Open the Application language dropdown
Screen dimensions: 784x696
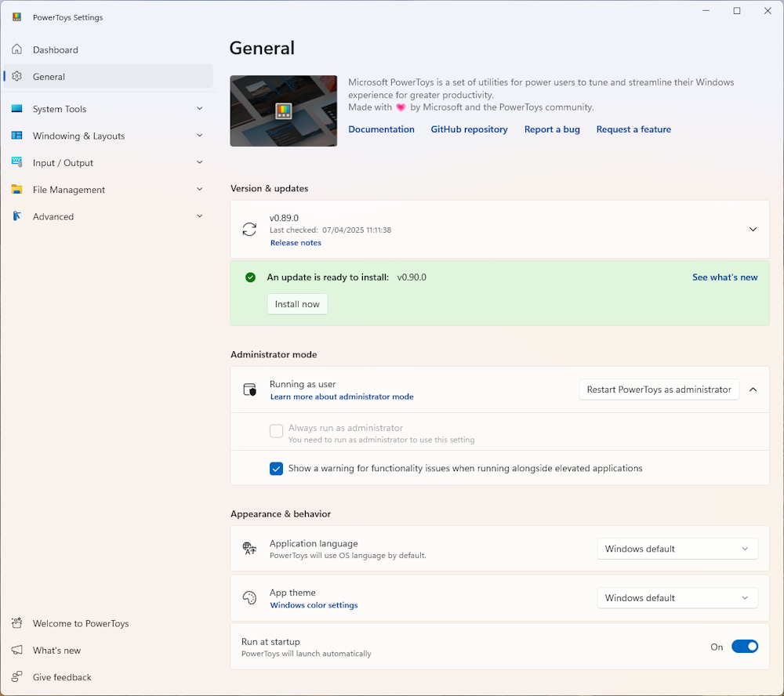[x=677, y=549]
